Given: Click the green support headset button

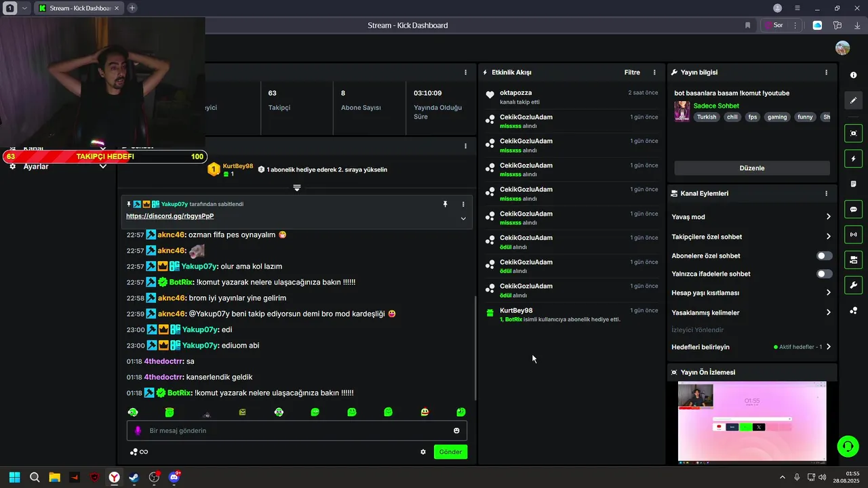Looking at the screenshot, I should coord(848,446).
